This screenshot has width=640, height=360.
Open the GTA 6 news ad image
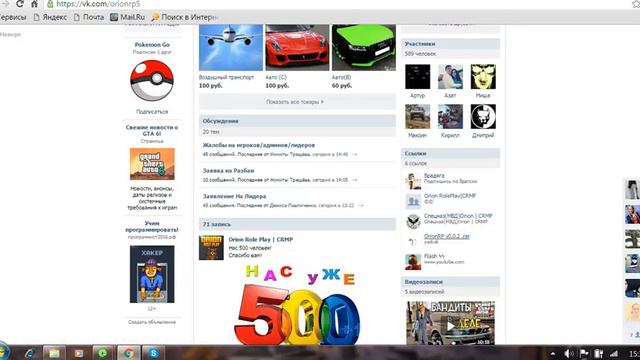(x=152, y=164)
